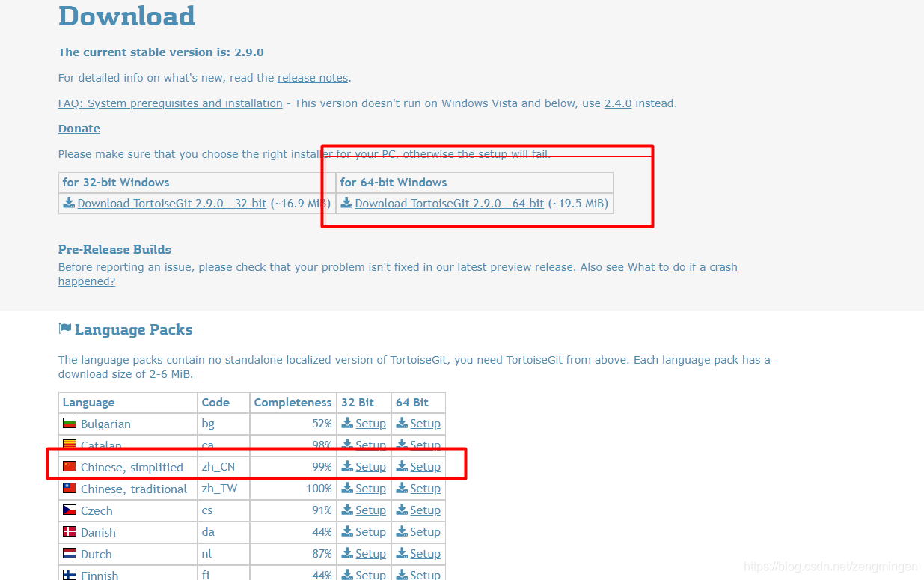The height and width of the screenshot is (580, 924).
Task: Open the preview release link
Action: (531, 267)
